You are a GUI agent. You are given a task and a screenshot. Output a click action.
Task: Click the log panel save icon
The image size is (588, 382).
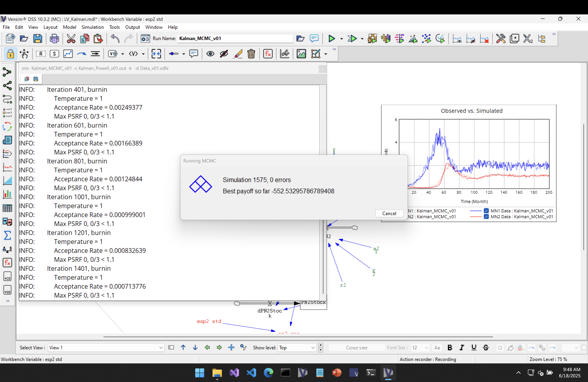coord(36,79)
